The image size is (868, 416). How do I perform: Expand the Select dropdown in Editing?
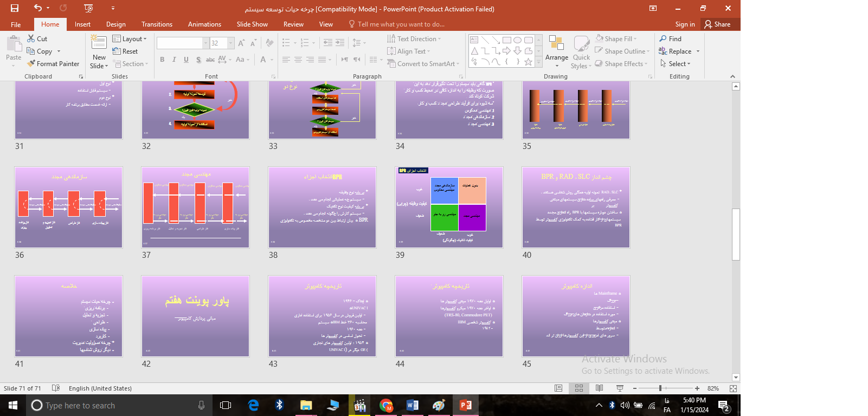[676, 64]
